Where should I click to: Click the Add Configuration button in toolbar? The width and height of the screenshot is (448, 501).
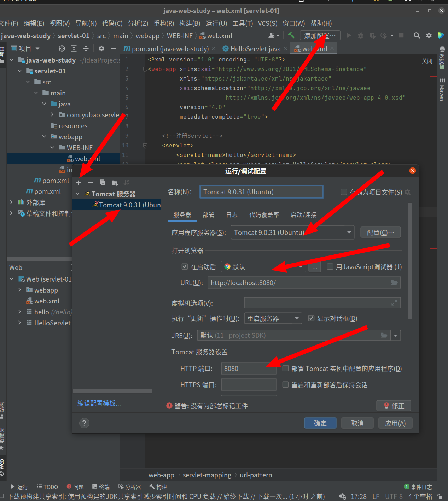pos(320,35)
